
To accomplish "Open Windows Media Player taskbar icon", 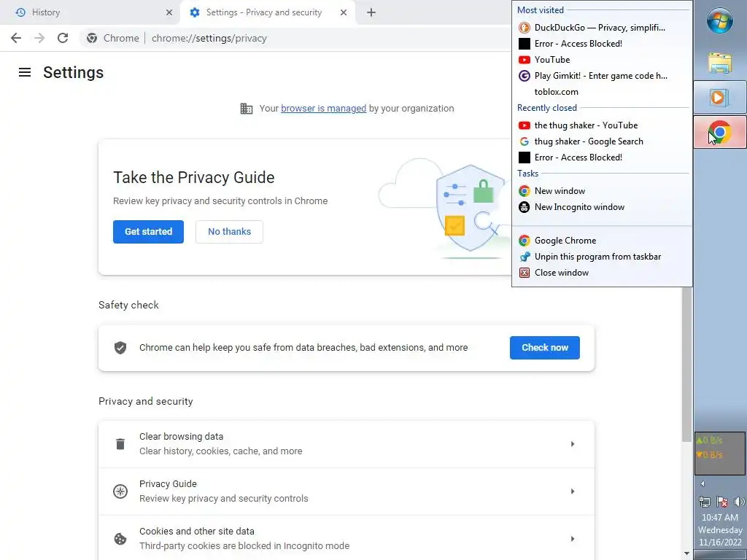I will click(x=720, y=98).
